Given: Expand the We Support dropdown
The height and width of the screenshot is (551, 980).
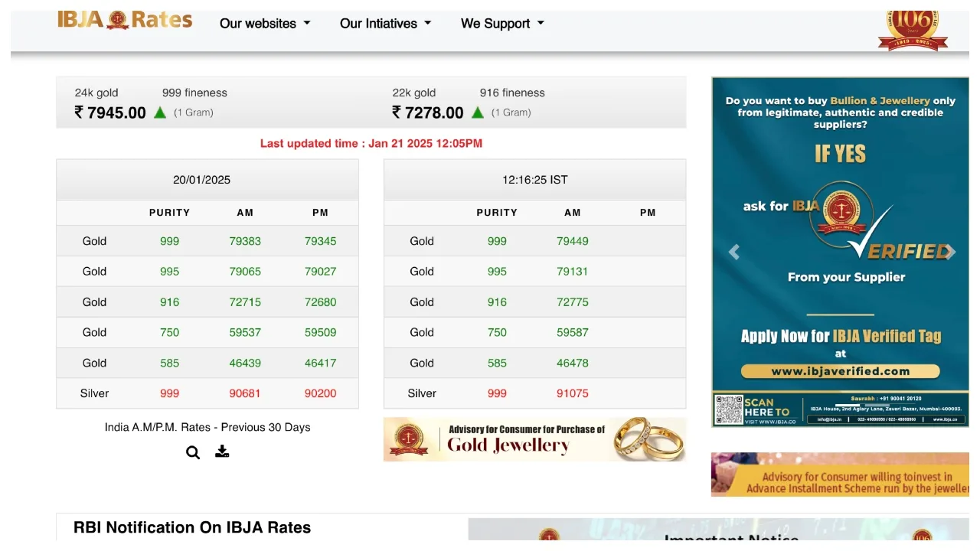Looking at the screenshot, I should 502,24.
